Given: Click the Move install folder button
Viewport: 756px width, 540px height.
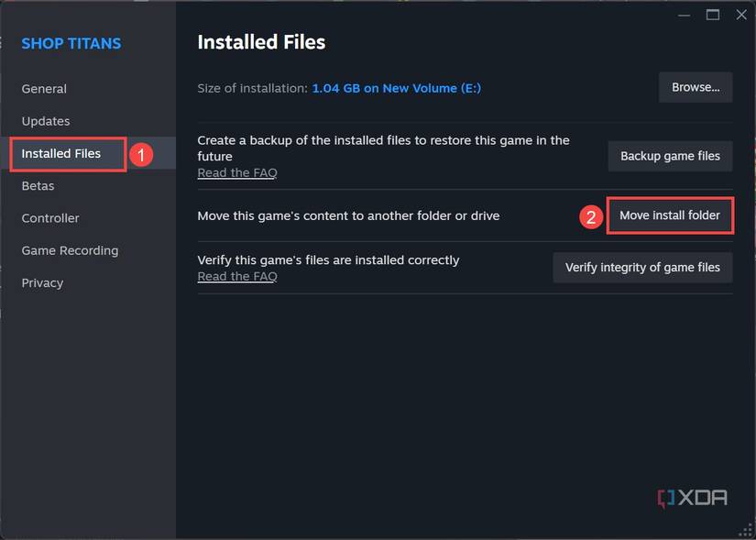Looking at the screenshot, I should pyautogui.click(x=670, y=215).
